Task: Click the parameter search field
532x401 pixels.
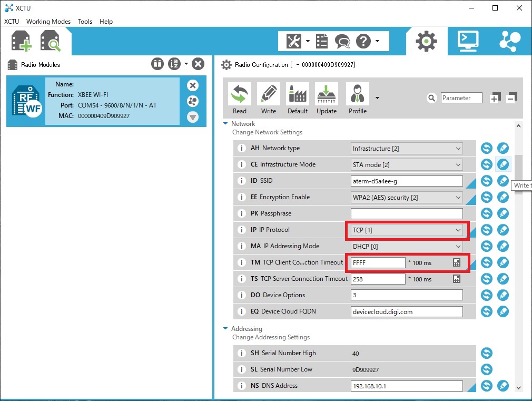Action: pos(462,98)
